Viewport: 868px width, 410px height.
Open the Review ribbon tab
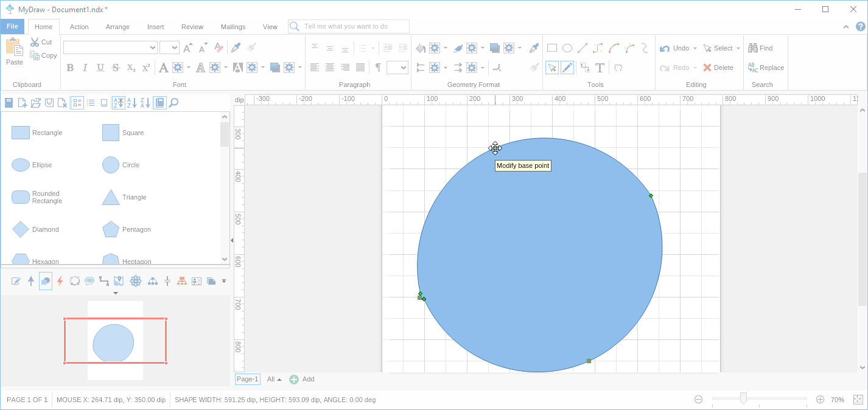click(x=192, y=27)
